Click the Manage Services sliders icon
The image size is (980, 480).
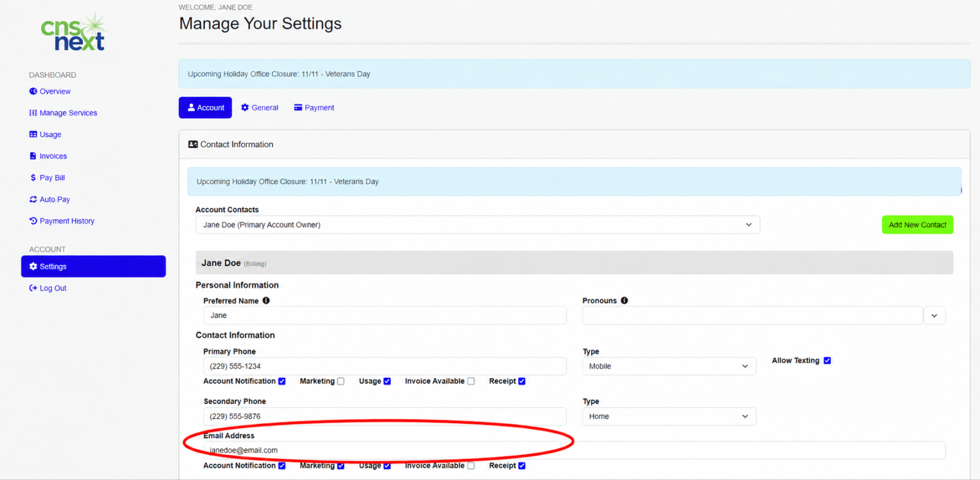(33, 113)
